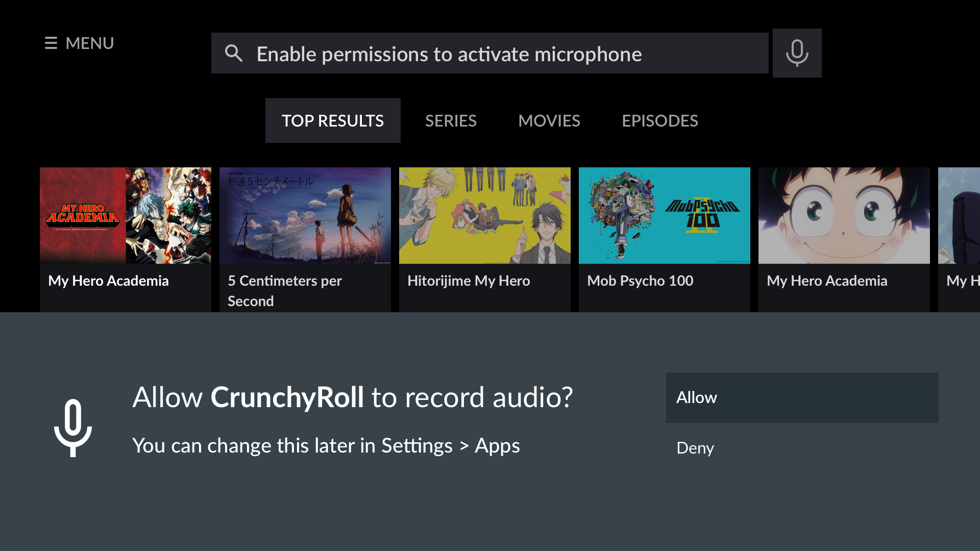Click 'You can change this later' text

pyautogui.click(x=326, y=446)
